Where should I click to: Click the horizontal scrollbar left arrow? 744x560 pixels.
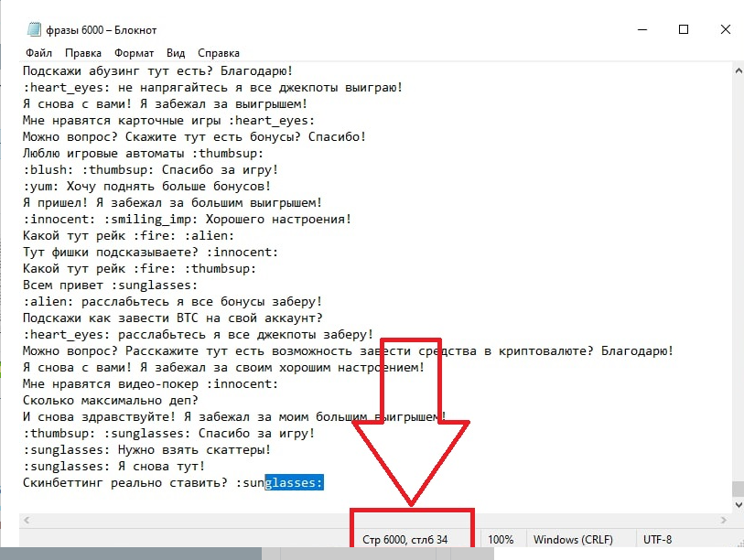(x=27, y=520)
